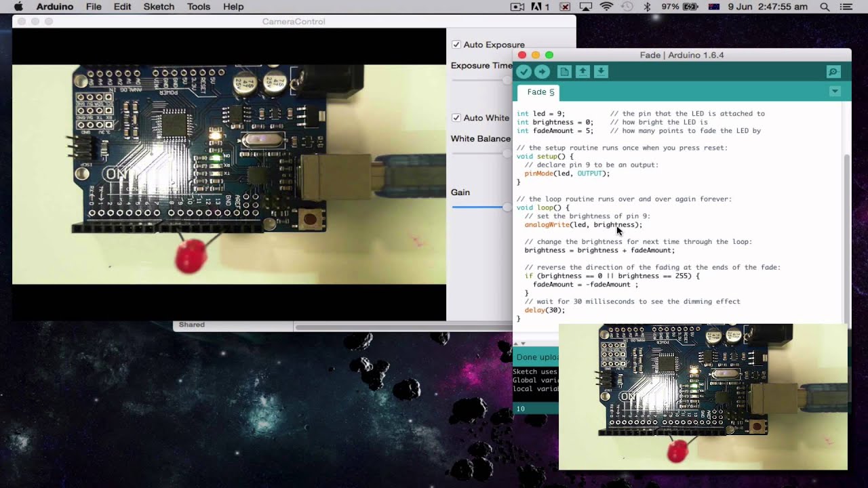
Task: Click the camera preview in CameraControl window
Action: (x=229, y=174)
